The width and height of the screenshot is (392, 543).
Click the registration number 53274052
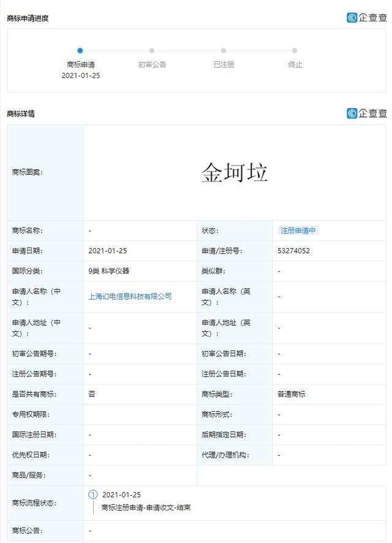pos(293,251)
